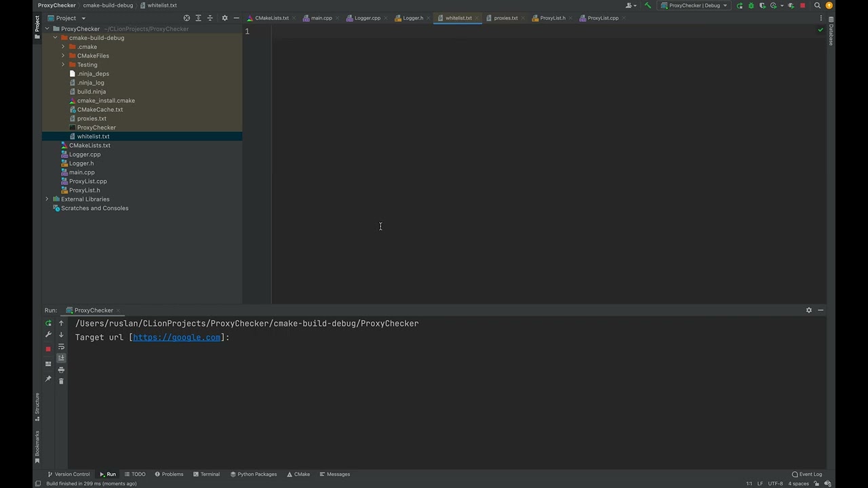
Task: Print console output icon
Action: tap(61, 370)
